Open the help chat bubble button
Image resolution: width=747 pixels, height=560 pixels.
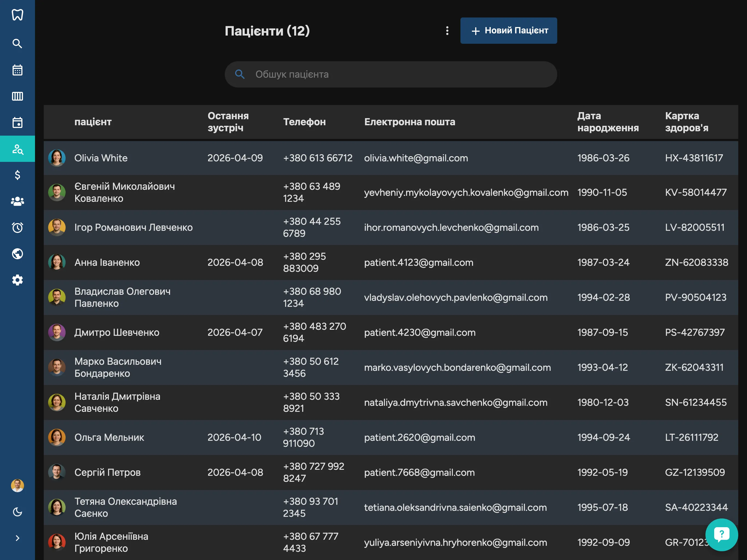(721, 534)
